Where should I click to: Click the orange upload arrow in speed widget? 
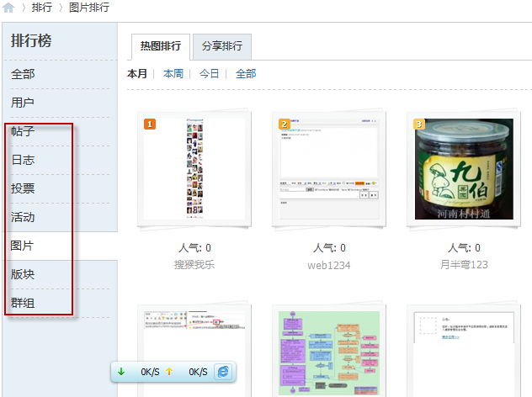click(169, 372)
